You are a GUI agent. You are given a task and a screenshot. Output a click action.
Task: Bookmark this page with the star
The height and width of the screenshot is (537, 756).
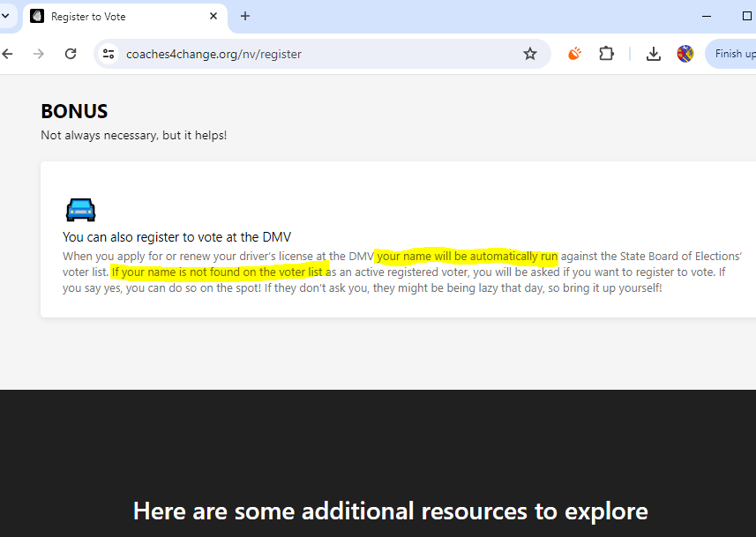coord(530,54)
